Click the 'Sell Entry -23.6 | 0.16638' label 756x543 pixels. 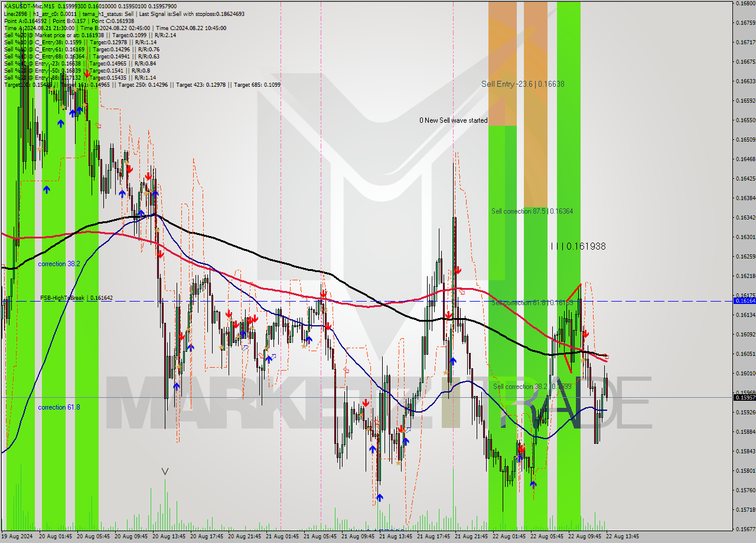(523, 84)
